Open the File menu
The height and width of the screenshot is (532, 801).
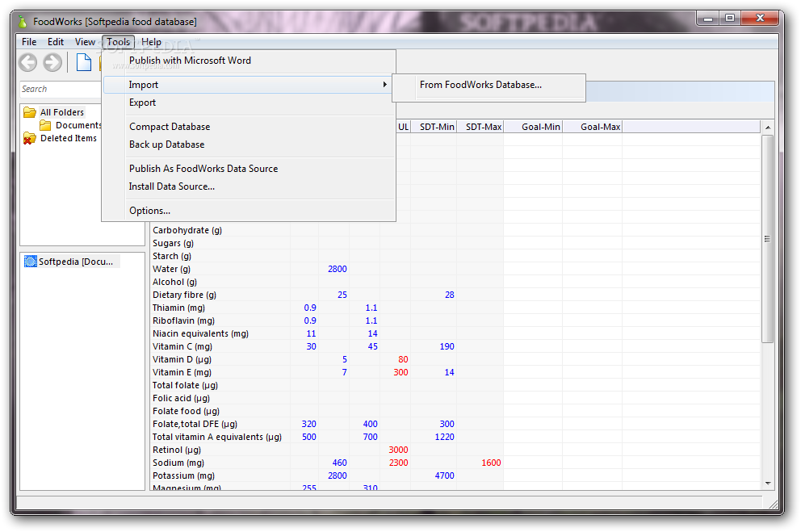[29, 42]
